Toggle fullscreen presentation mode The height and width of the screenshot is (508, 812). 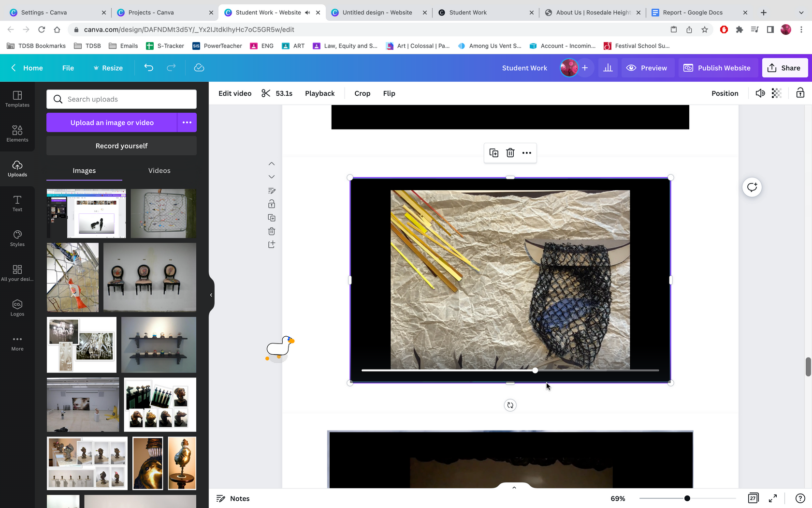(x=773, y=498)
